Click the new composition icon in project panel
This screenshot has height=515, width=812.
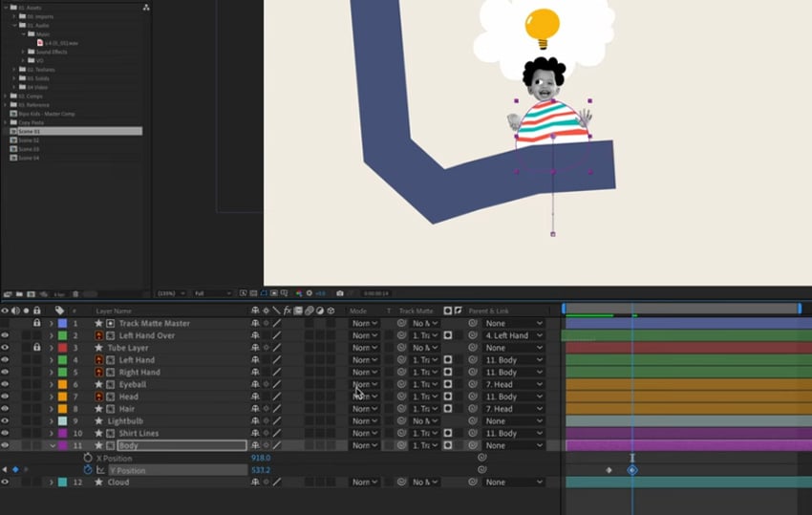tap(32, 293)
